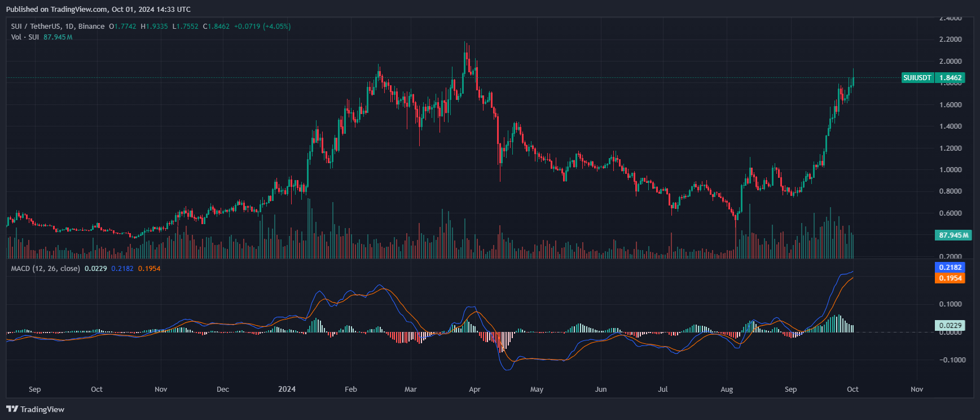Click the Published on TradingView.com header text
Viewport: 980px width, 420px height.
coord(98,9)
